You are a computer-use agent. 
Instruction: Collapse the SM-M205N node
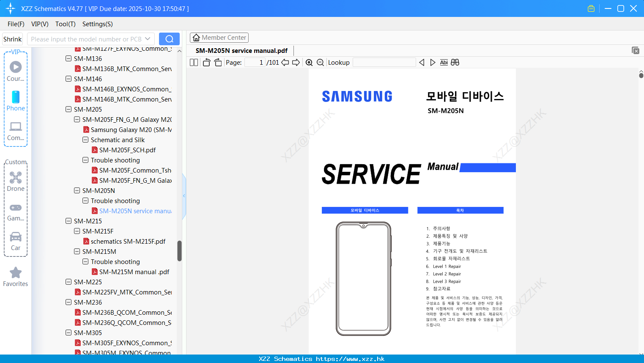tap(77, 190)
